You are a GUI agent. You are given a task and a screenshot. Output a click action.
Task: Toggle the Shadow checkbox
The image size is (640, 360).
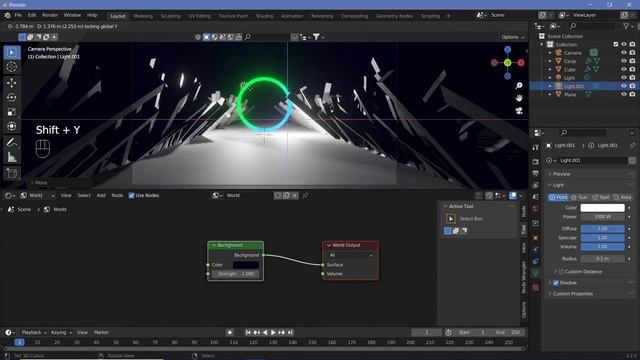556,282
